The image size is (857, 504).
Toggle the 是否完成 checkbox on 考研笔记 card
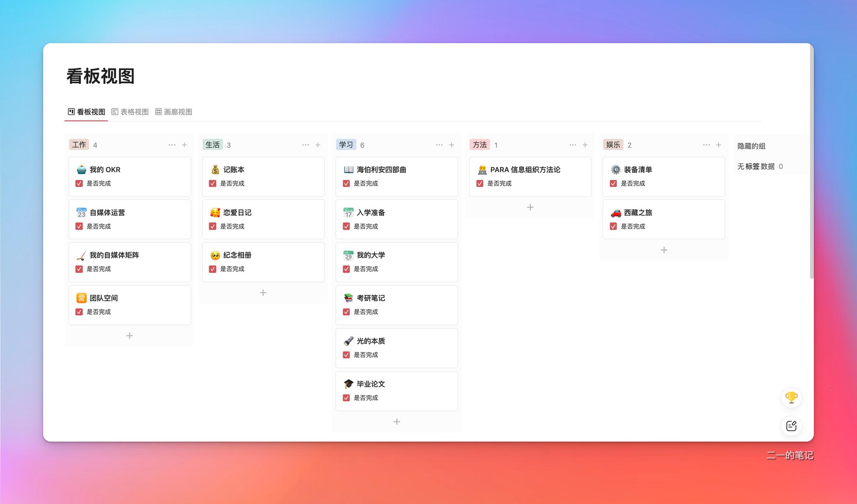(x=346, y=312)
